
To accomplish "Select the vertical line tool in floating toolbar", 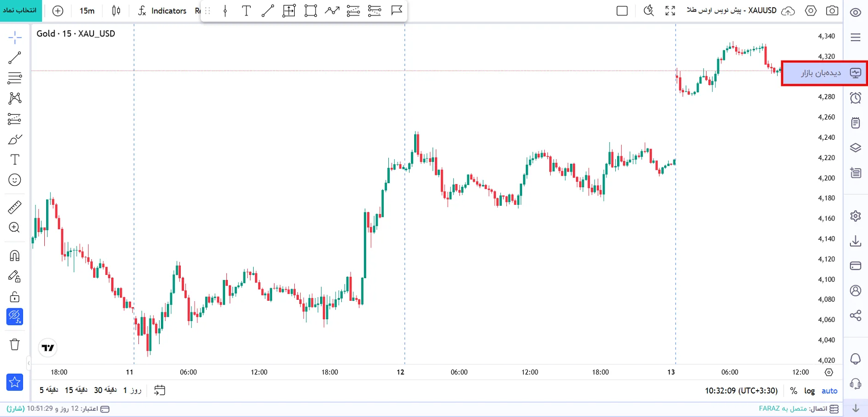I will pyautogui.click(x=225, y=11).
